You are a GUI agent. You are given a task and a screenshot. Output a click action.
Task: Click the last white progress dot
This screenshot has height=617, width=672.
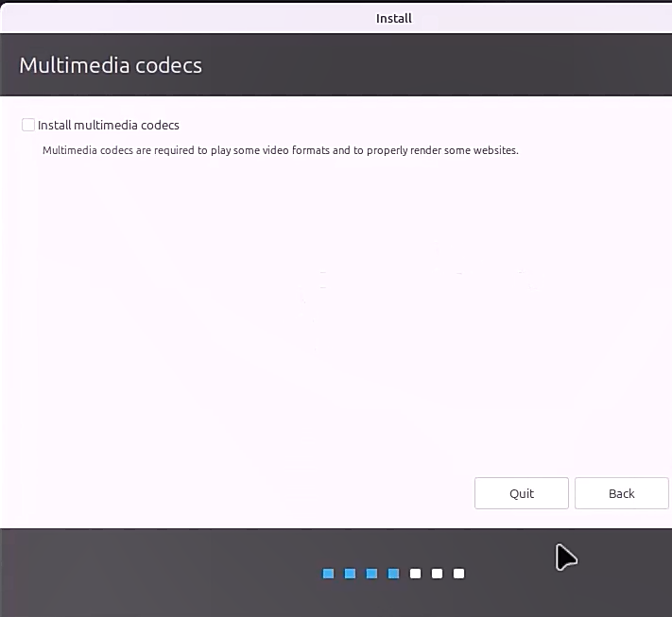pyautogui.click(x=458, y=574)
